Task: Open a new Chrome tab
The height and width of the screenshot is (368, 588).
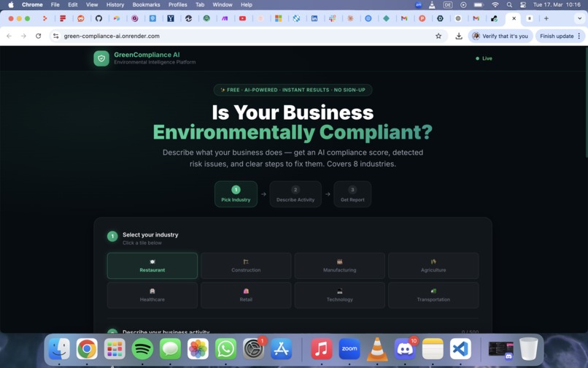Action: [x=546, y=18]
